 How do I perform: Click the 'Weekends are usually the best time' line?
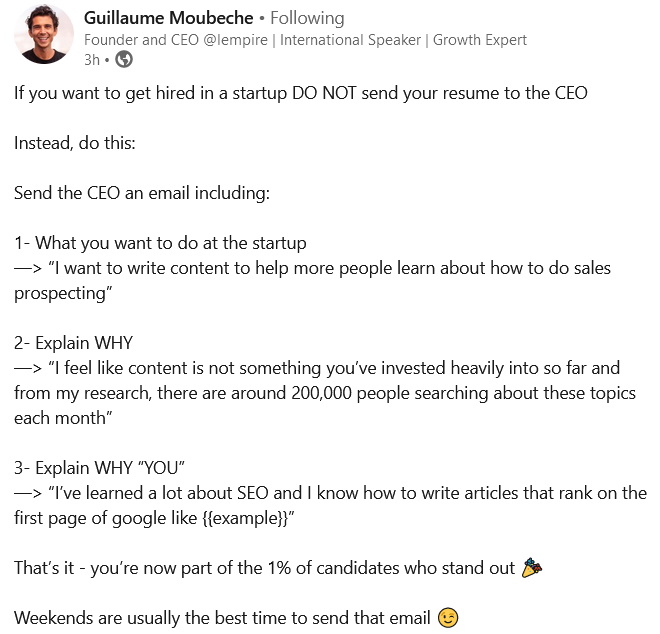click(x=236, y=618)
